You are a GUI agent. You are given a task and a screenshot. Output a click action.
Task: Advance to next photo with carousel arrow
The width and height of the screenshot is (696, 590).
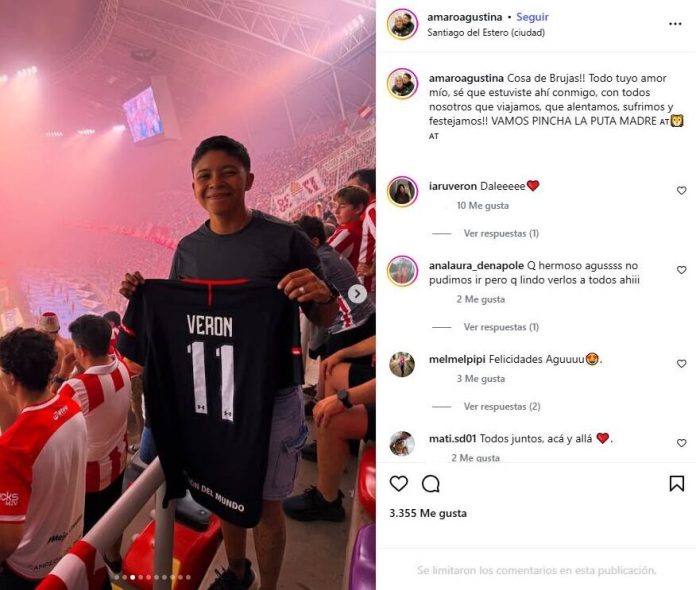[x=357, y=294]
